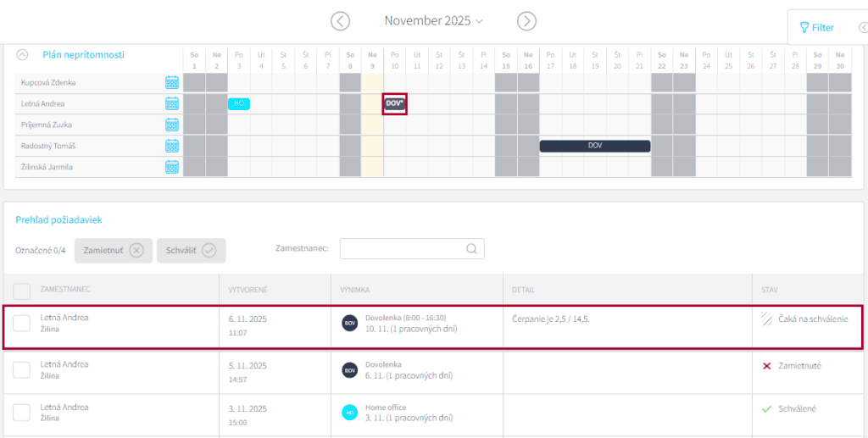The height and width of the screenshot is (438, 868).
Task: Click the Schváliť button
Action: (191, 251)
